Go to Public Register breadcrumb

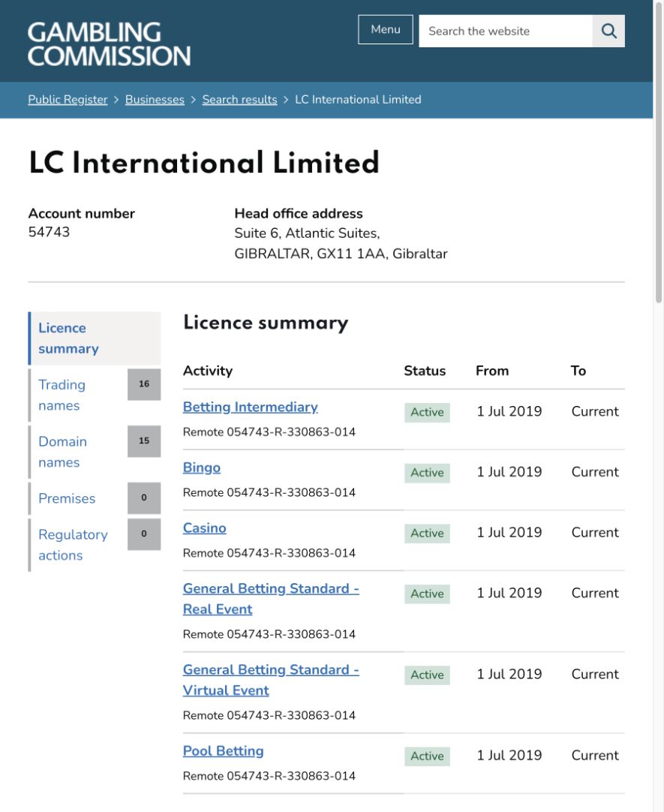coord(68,99)
